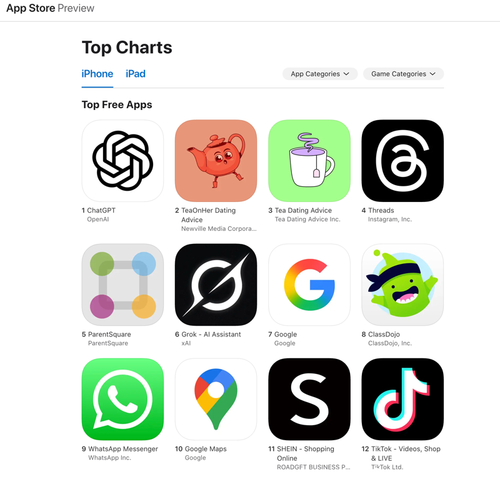Viewport: 500px width, 489px height.
Task: Select the Google Maps pin icon
Action: [216, 399]
